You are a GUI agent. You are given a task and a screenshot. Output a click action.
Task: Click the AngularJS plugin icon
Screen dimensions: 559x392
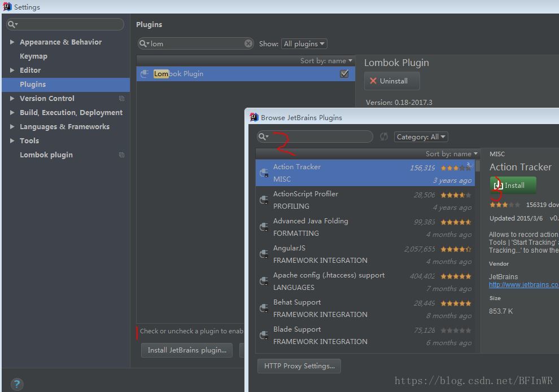click(264, 254)
